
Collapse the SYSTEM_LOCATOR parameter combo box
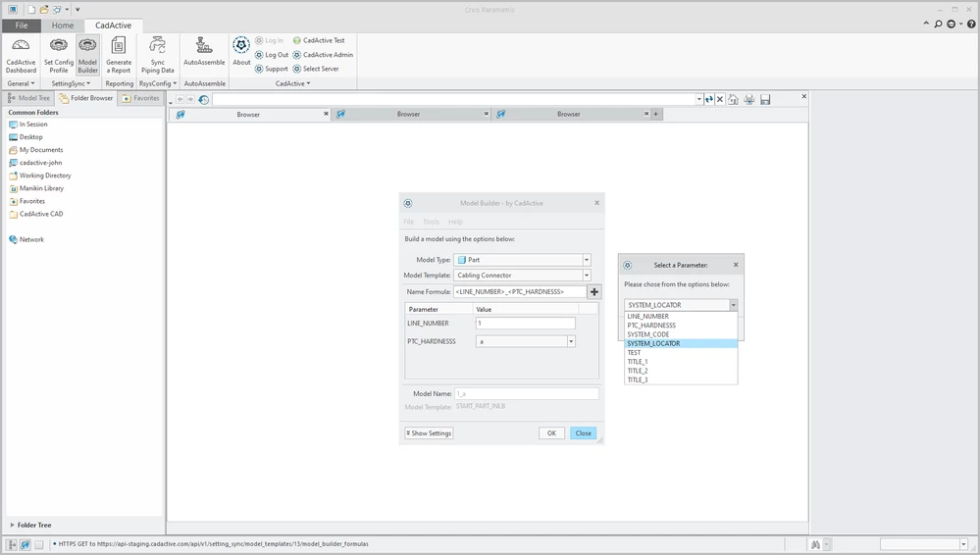733,305
